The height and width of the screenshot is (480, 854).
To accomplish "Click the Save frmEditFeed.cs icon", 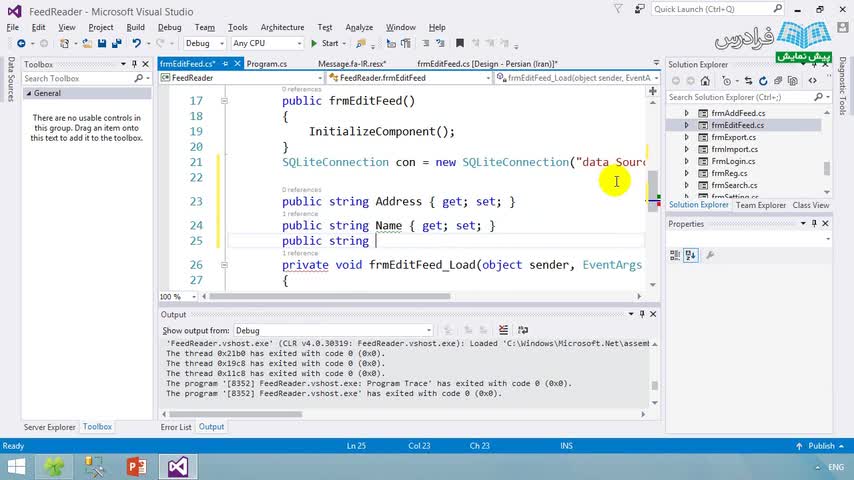I will [102, 43].
